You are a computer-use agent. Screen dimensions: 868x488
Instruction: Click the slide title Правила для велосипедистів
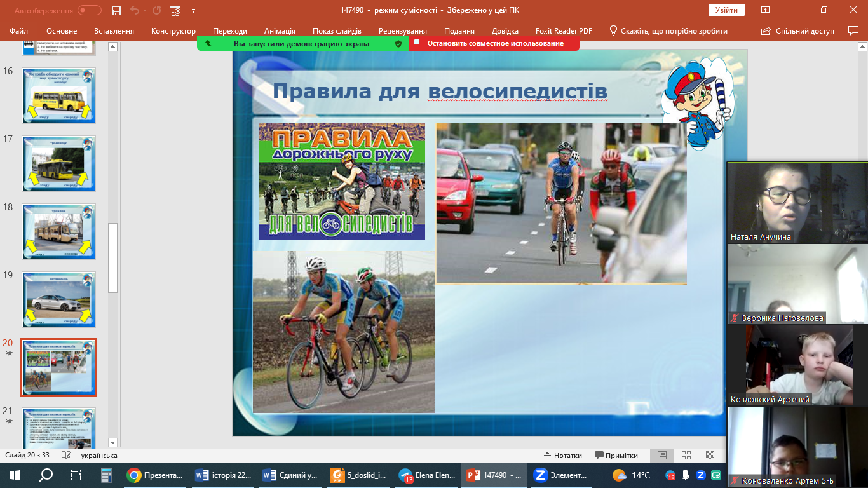pyautogui.click(x=440, y=91)
